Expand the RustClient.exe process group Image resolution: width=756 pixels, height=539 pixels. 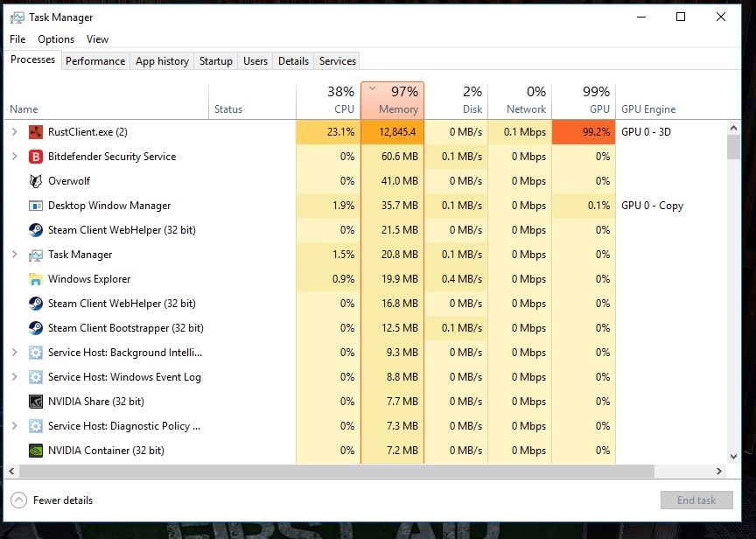click(15, 131)
